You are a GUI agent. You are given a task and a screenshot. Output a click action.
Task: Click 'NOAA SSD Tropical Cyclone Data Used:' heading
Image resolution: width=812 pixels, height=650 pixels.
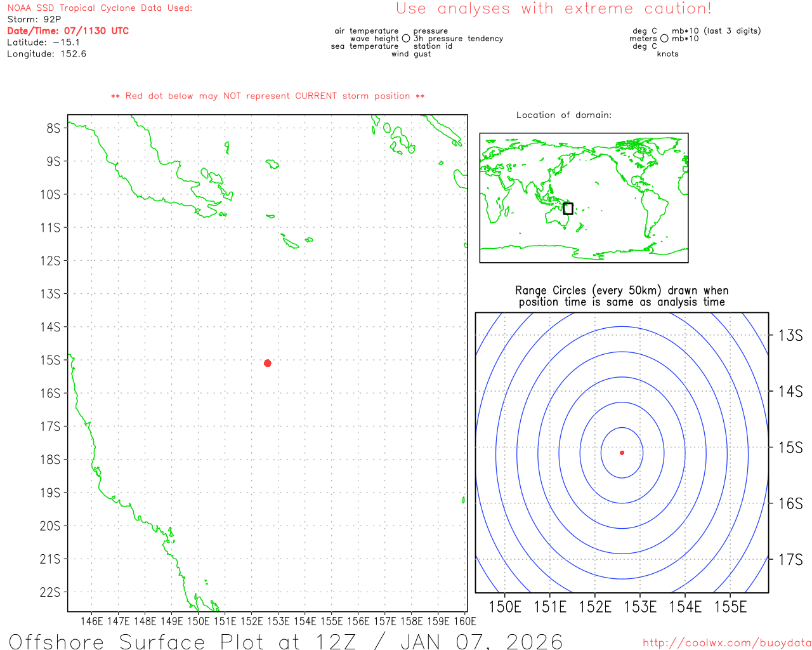point(100,8)
